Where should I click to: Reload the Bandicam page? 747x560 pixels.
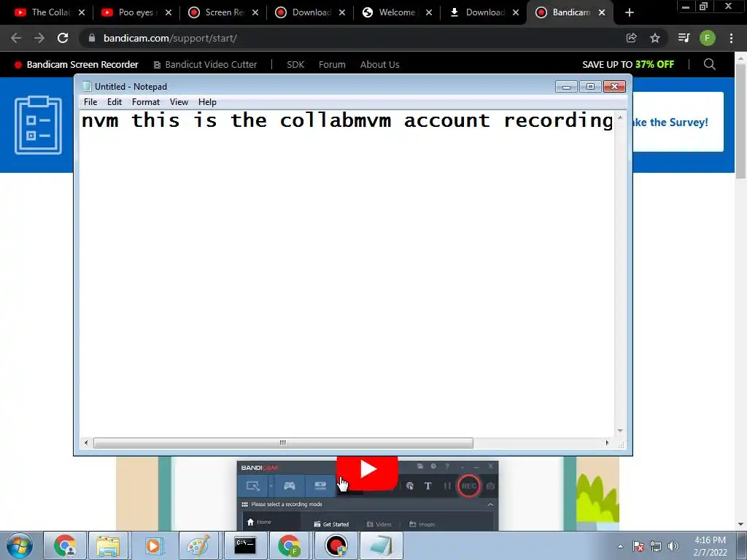tap(63, 38)
